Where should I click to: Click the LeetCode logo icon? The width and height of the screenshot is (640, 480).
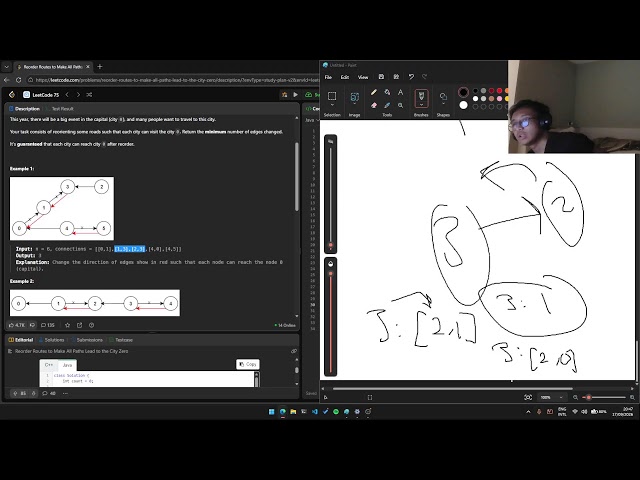click(x=12, y=95)
